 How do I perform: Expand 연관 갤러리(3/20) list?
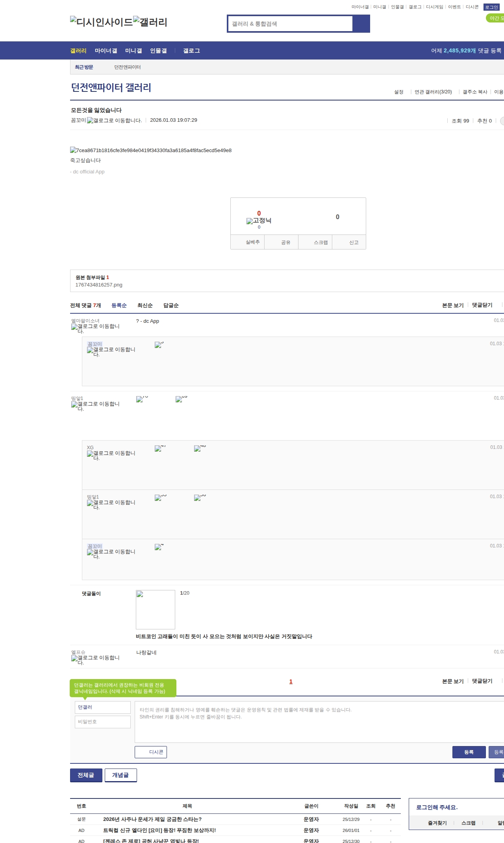point(433,92)
